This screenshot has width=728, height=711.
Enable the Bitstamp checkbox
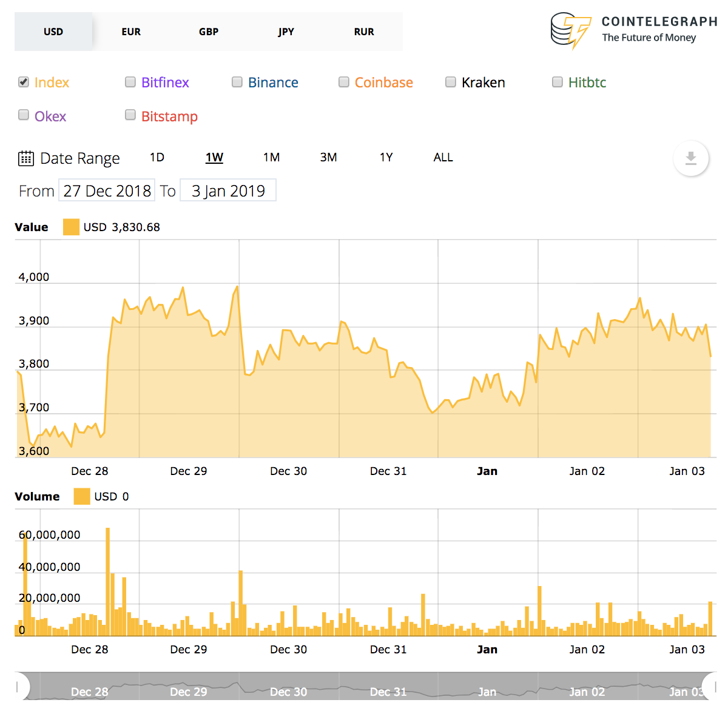coord(130,115)
